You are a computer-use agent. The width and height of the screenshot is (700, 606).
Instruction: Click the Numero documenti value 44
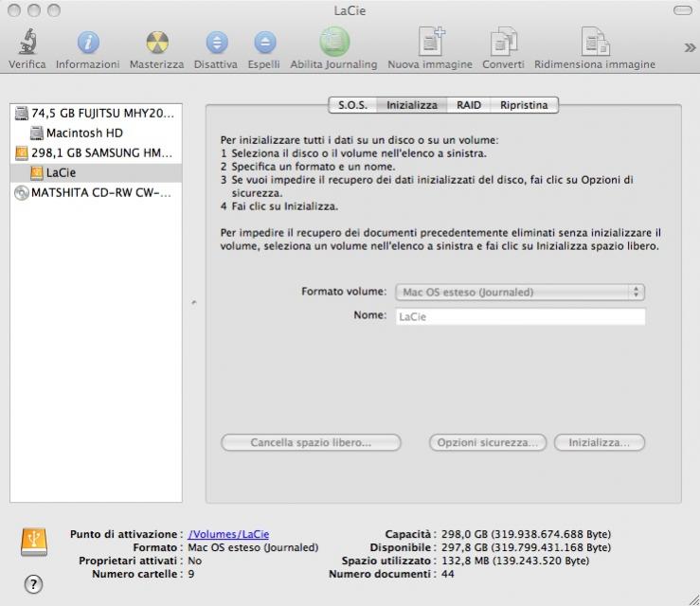click(448, 575)
